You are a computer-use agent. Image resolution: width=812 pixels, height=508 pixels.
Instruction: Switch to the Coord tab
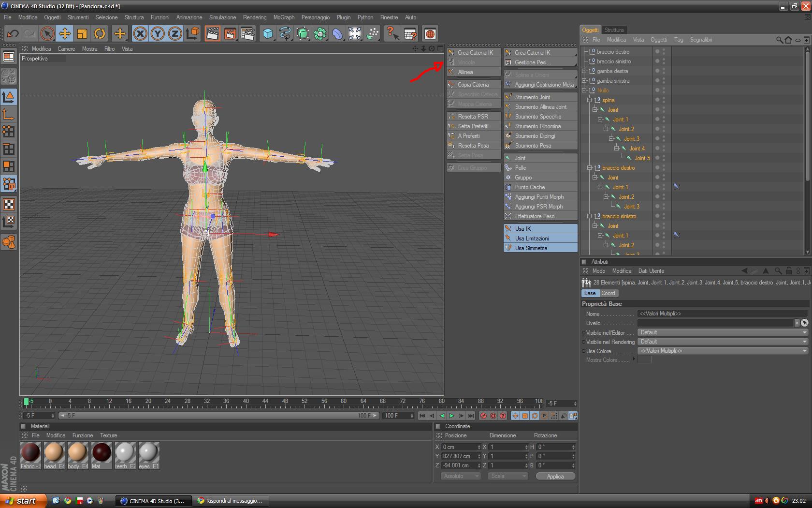click(608, 293)
